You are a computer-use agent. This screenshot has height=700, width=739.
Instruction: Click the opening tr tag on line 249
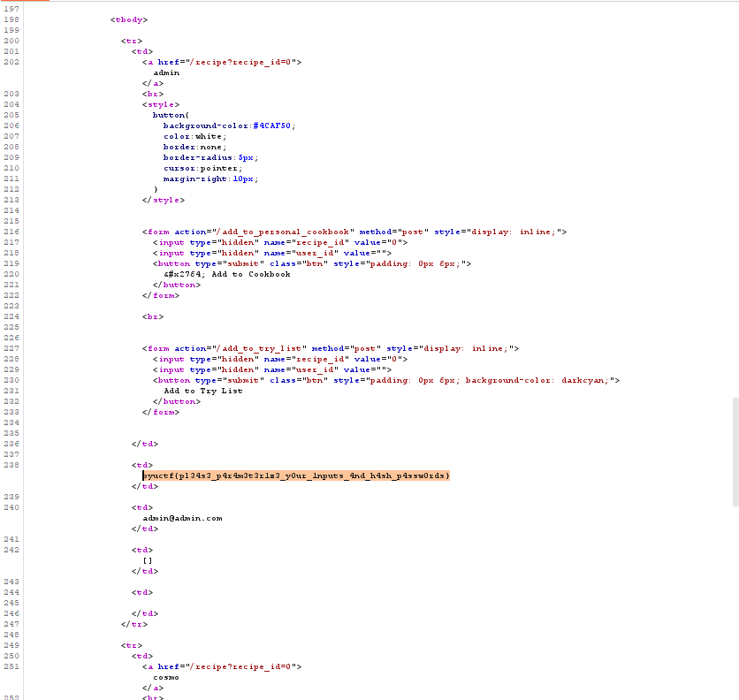132,645
